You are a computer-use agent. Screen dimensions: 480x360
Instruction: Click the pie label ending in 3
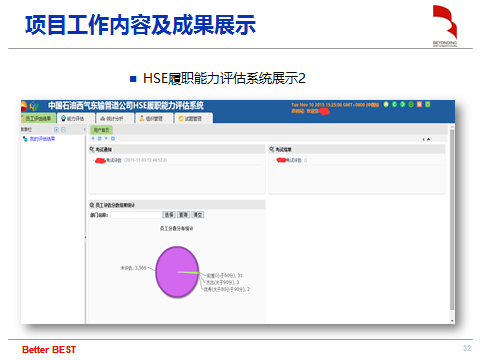pyautogui.click(x=223, y=282)
